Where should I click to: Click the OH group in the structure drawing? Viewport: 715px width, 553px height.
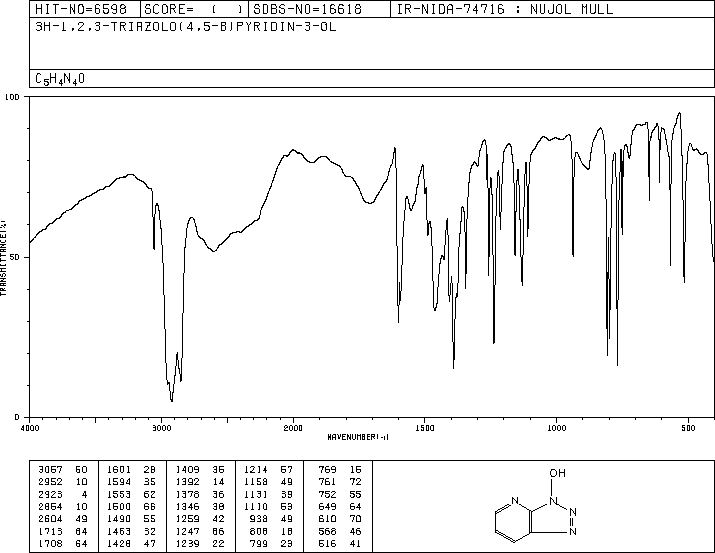pyautogui.click(x=557, y=473)
